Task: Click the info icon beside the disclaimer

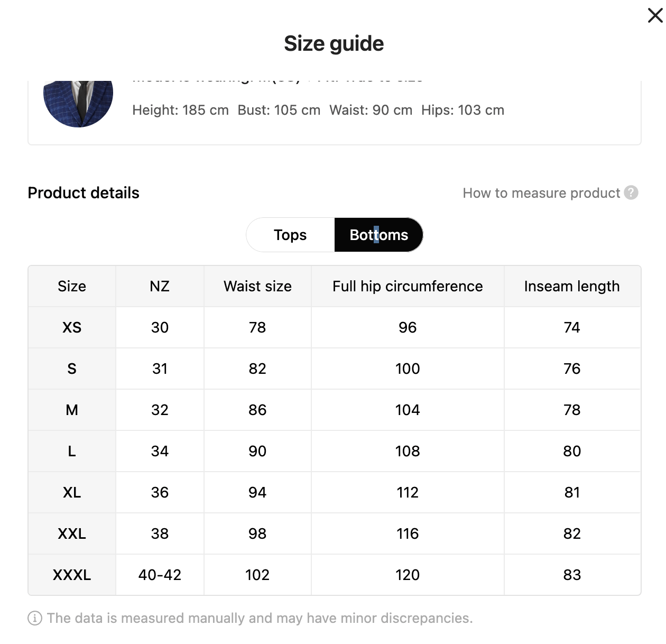Action: pyautogui.click(x=35, y=618)
